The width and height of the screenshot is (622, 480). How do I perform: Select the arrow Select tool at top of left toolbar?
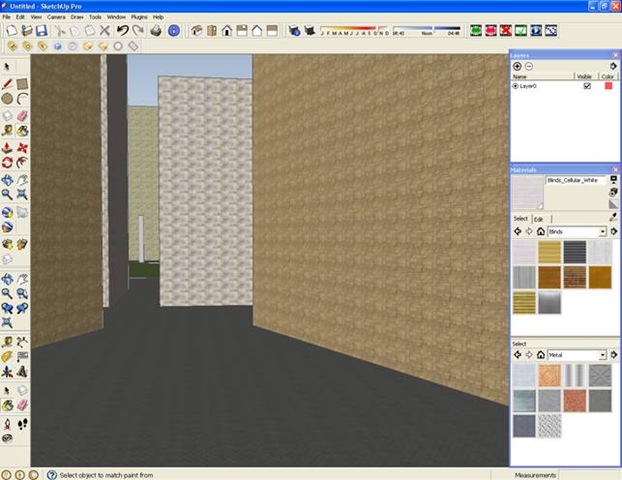pos(7,67)
